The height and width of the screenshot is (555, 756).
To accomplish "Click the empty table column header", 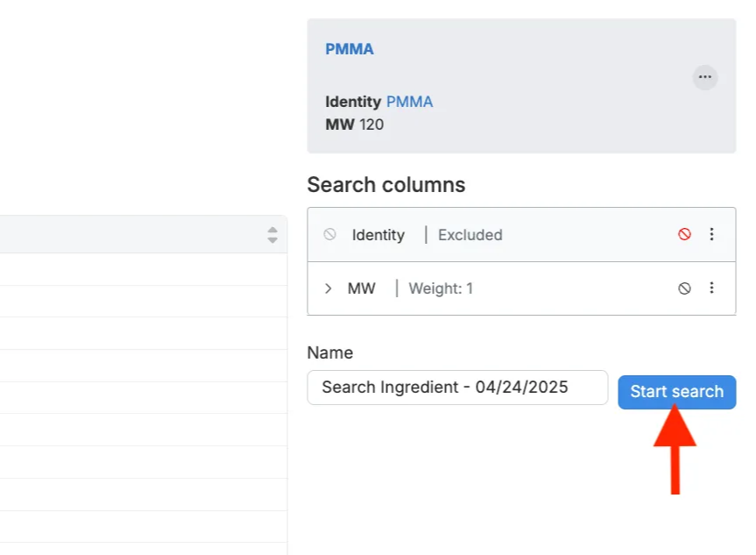I will 131,234.
